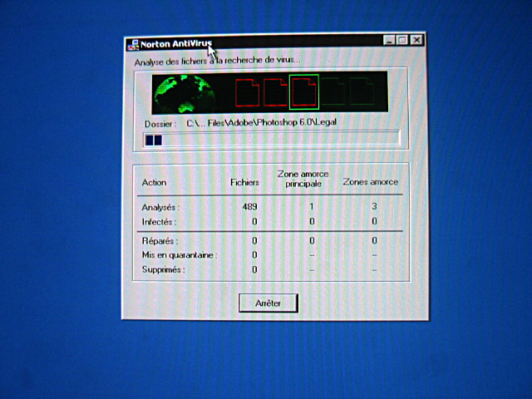This screenshot has width=532, height=399.
Task: Click the analyzed files value 489
Action: (x=249, y=207)
